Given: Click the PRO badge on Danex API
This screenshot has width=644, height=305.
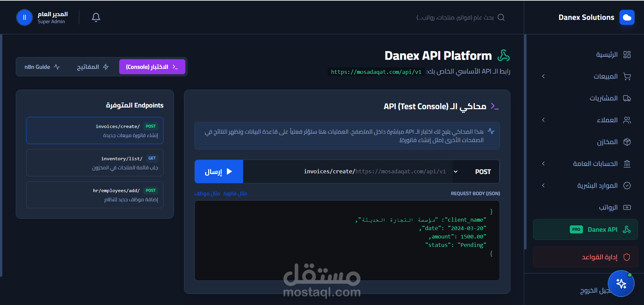Looking at the screenshot, I should point(576,229).
